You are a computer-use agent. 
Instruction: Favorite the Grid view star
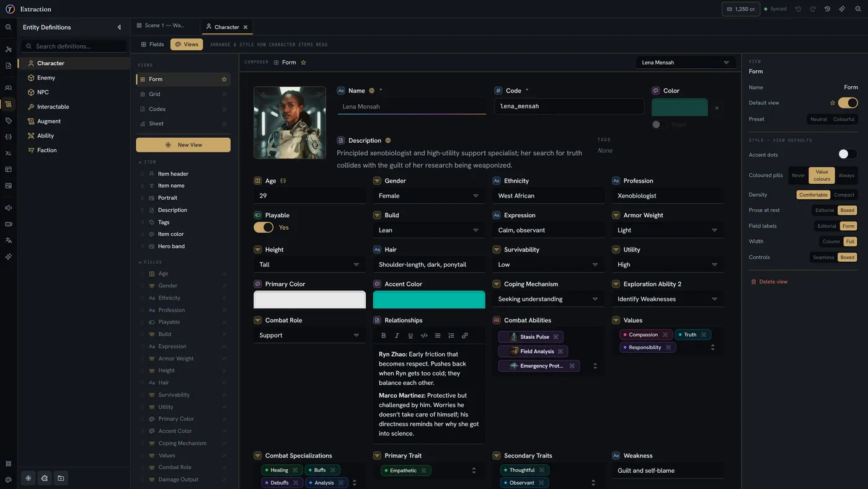[x=224, y=94]
